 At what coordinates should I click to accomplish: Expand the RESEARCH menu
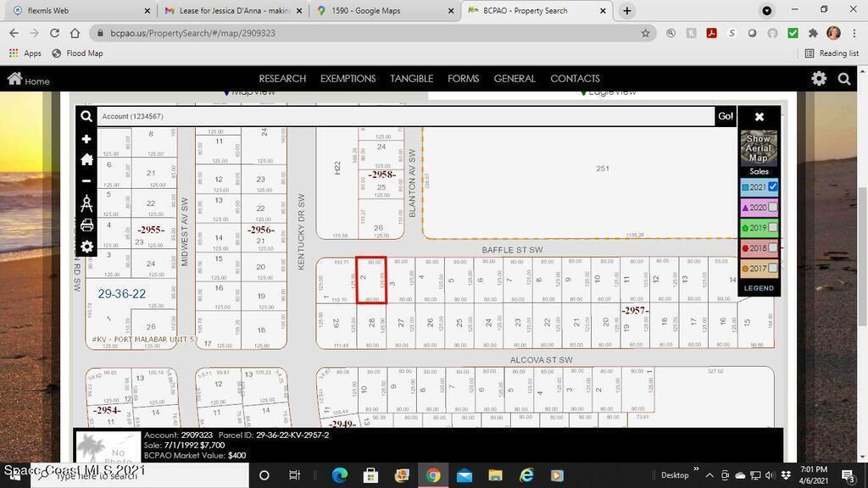282,79
